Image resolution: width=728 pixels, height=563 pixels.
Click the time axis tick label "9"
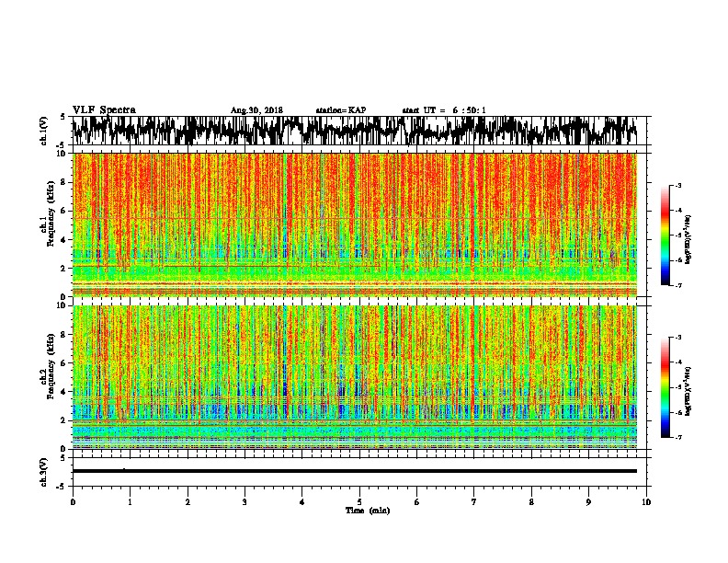[588, 502]
